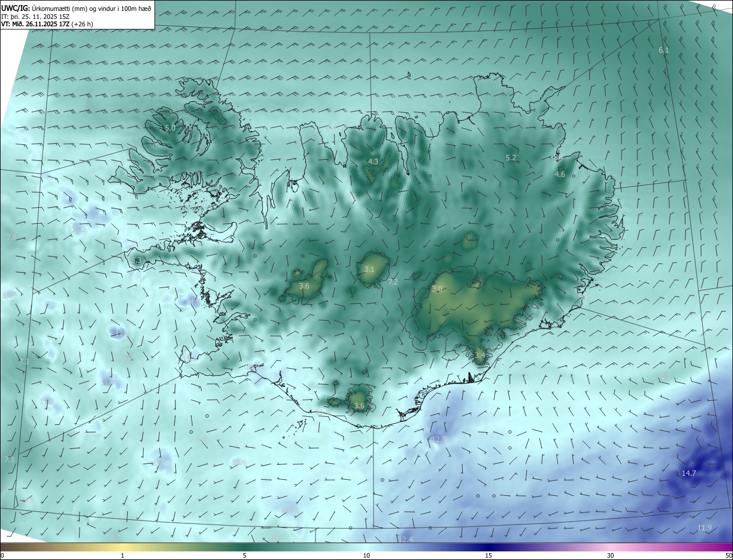The height and width of the screenshot is (560, 733).
Task: Click the 3.0 value on the large glacier
Action: point(437,290)
